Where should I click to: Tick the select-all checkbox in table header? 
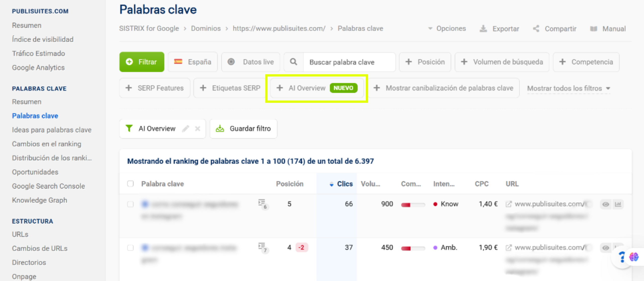click(130, 184)
